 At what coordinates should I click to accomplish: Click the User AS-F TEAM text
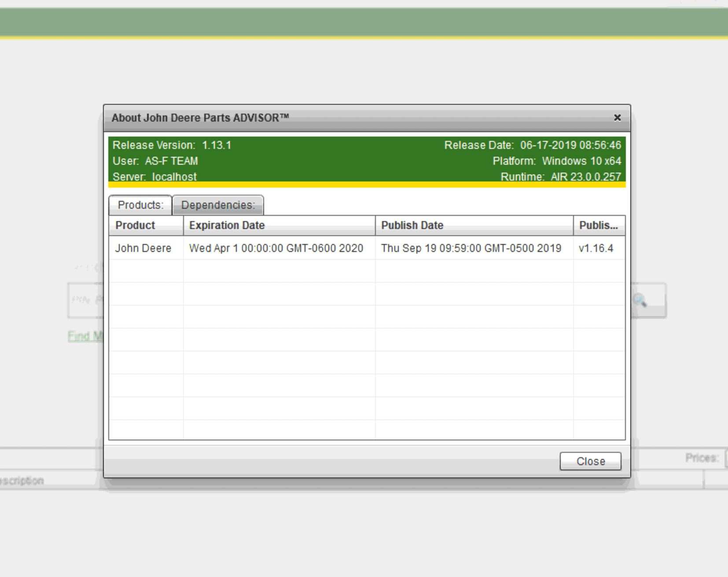coord(155,161)
